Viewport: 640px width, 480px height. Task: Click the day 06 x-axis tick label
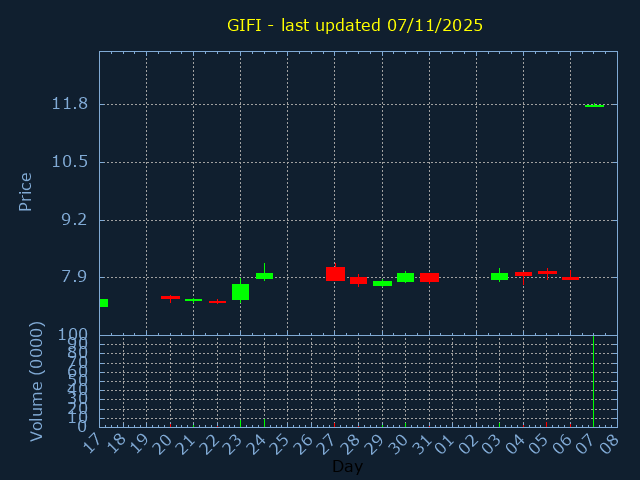564,444
